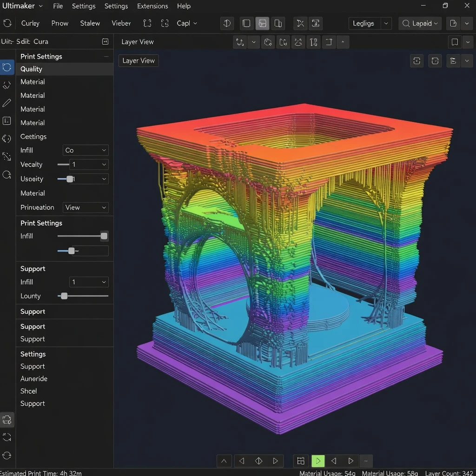This screenshot has width=476, height=476.
Task: Click the support blocker icon at the sidebar bottom
Action: click(7, 419)
